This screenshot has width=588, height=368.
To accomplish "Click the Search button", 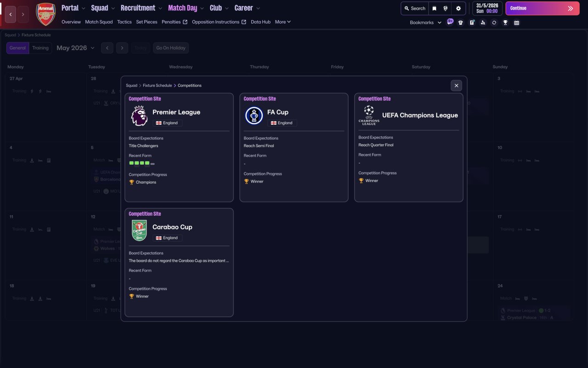I will coord(415,8).
